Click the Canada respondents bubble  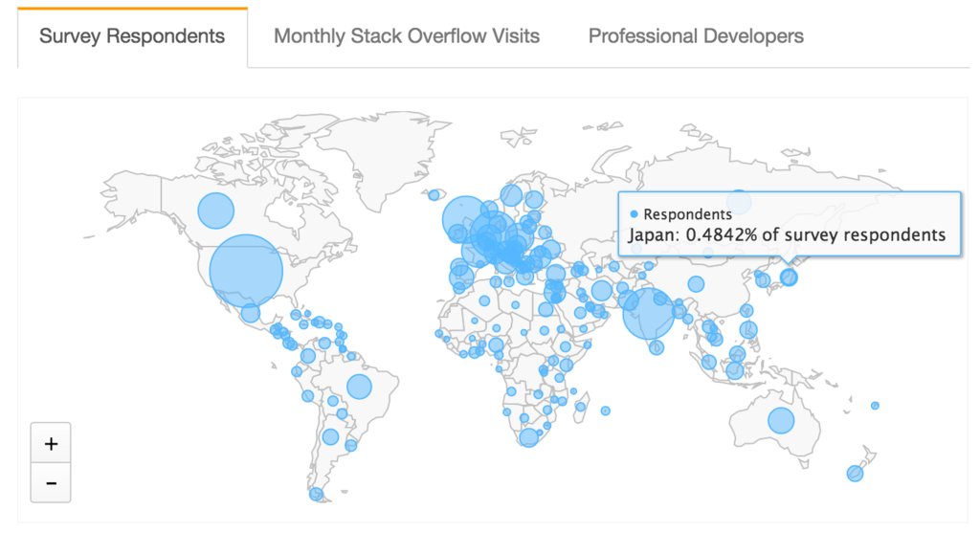tap(216, 211)
